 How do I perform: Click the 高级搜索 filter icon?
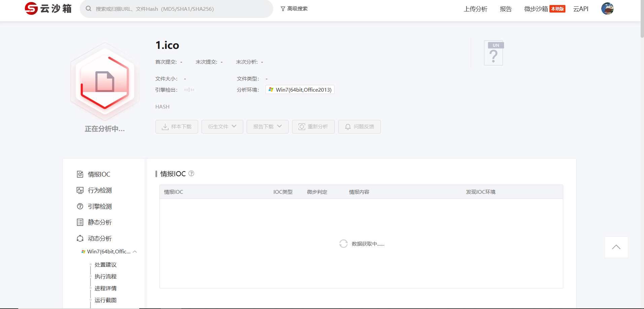283,9
